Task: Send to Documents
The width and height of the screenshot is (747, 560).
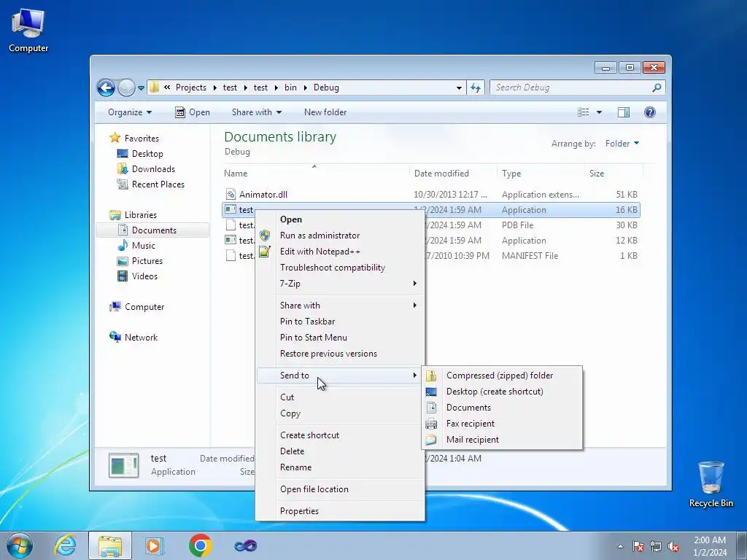Action: (x=502, y=408)
